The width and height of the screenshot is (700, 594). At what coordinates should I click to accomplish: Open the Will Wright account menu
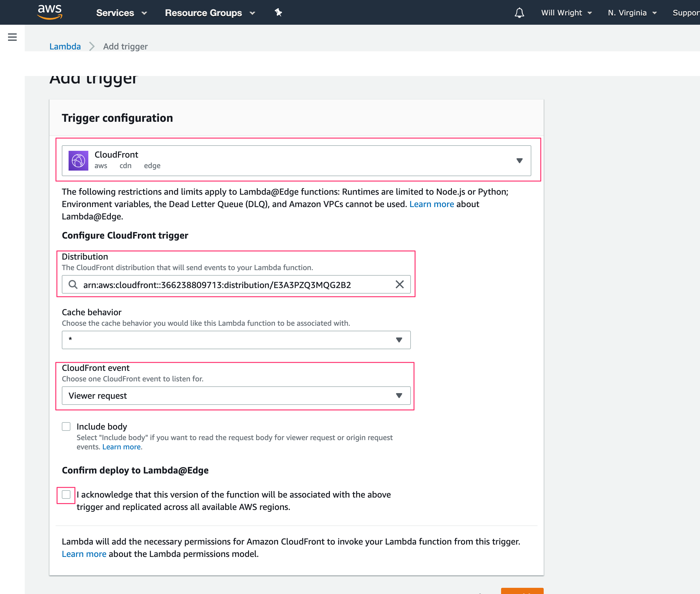pos(566,13)
